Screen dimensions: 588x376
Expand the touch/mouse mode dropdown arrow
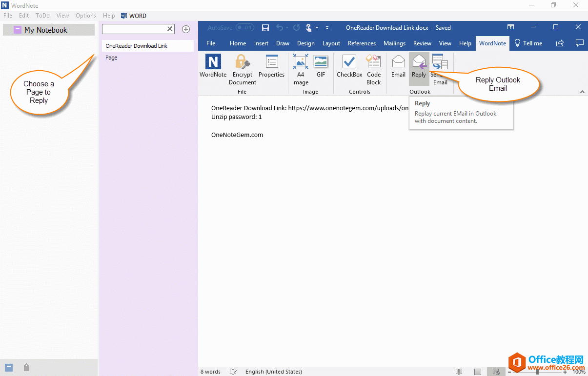317,28
